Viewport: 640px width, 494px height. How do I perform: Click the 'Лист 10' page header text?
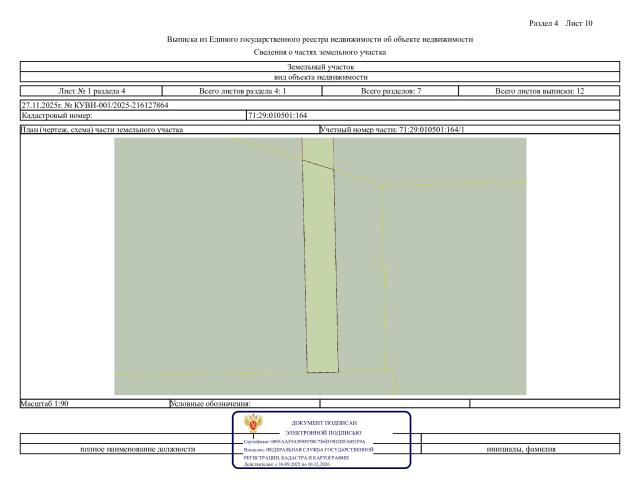pyautogui.click(x=579, y=23)
